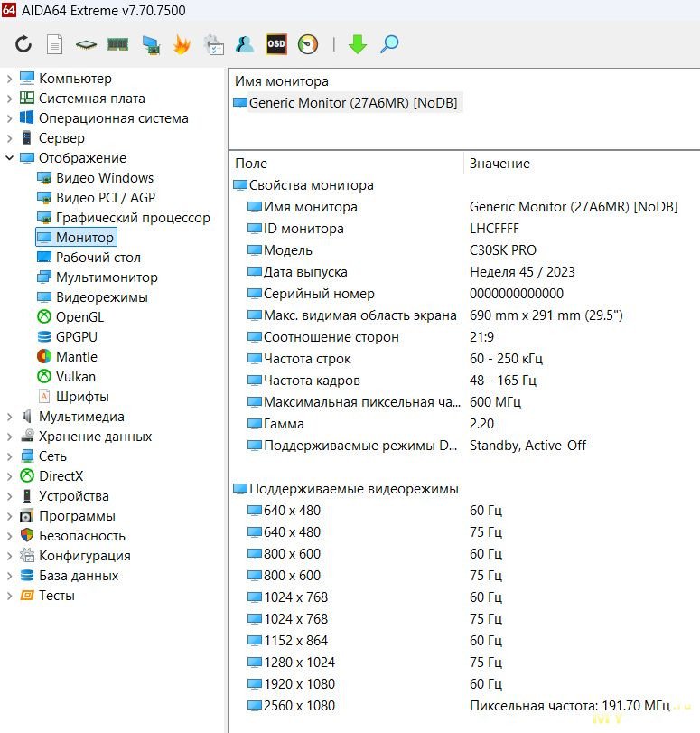Expand the База данных node
Screen dimensions: 700x733
(x=9, y=576)
